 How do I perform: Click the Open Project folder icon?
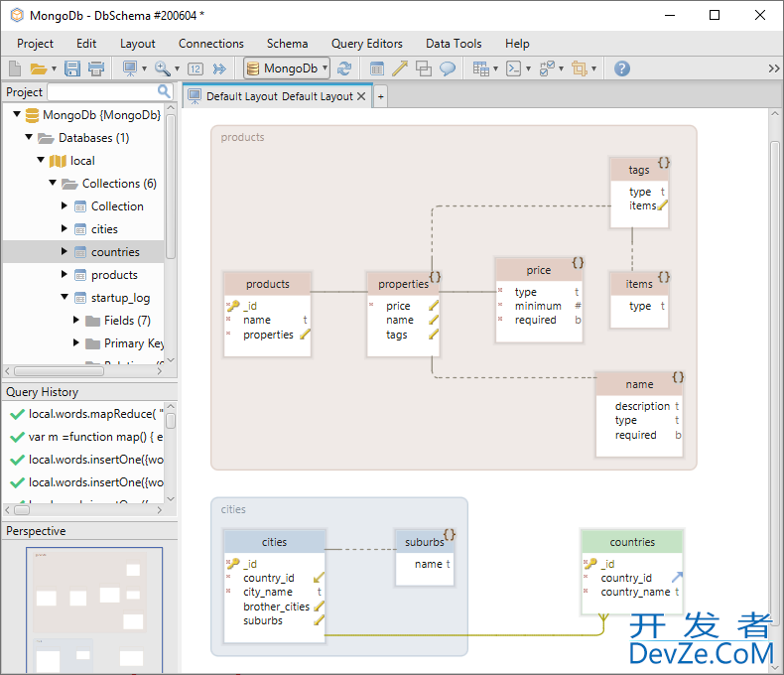pos(39,68)
